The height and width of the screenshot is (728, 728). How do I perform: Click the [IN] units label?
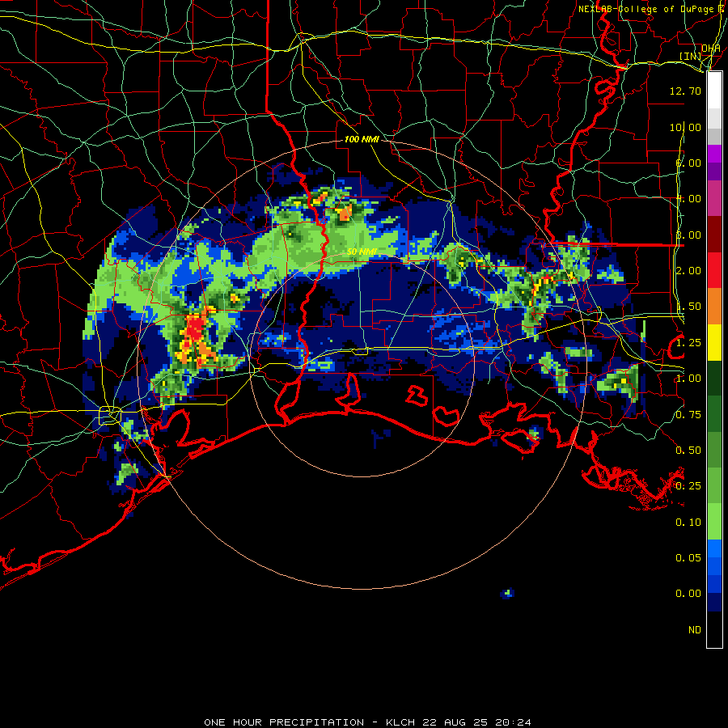pos(691,56)
